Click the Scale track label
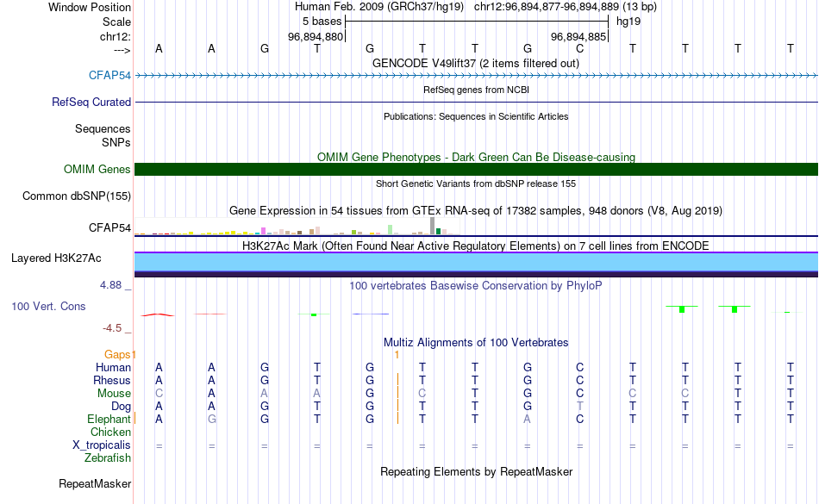Screen dimensions: 819x504 coord(116,22)
